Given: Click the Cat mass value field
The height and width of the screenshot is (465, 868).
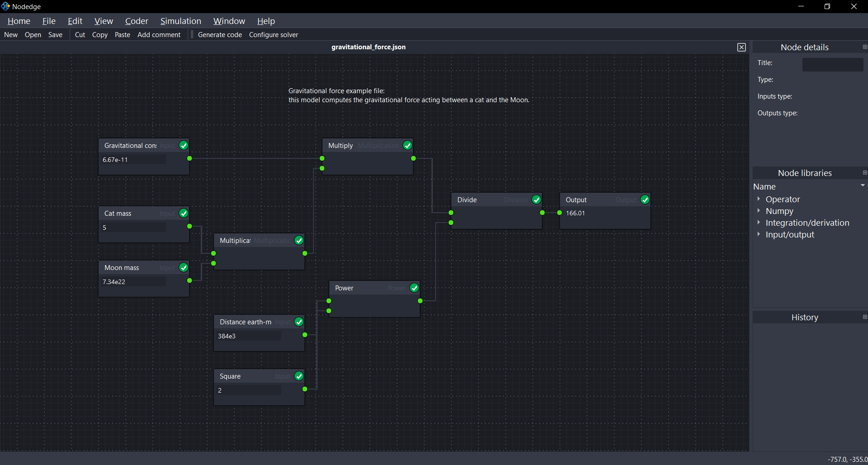Looking at the screenshot, I should click(134, 228).
